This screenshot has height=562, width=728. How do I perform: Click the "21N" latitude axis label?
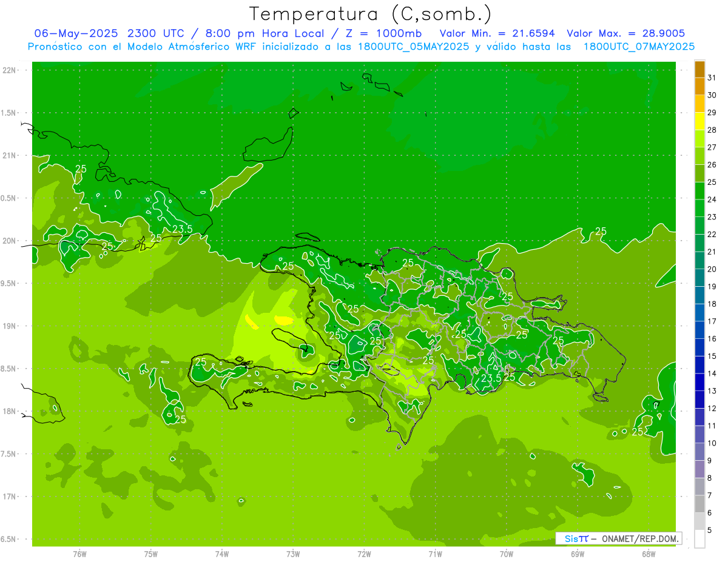pos(9,155)
